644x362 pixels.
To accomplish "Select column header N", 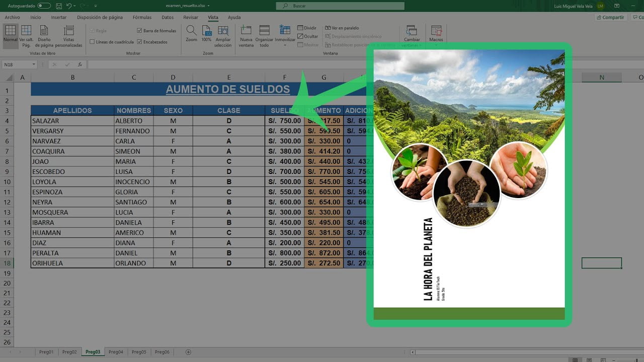I will 602,77.
